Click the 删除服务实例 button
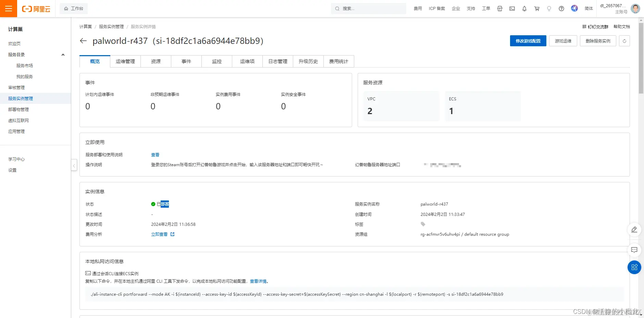This screenshot has width=644, height=318. pos(598,41)
